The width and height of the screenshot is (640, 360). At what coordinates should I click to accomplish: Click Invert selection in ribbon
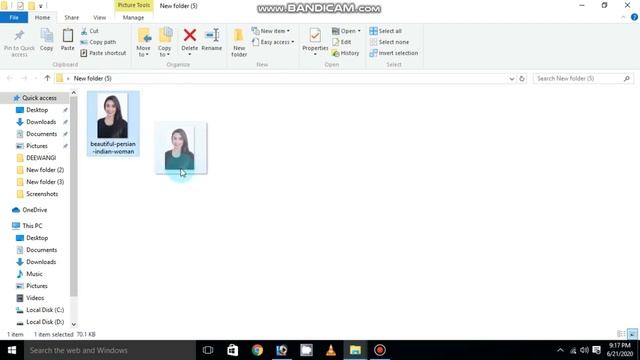point(393,53)
